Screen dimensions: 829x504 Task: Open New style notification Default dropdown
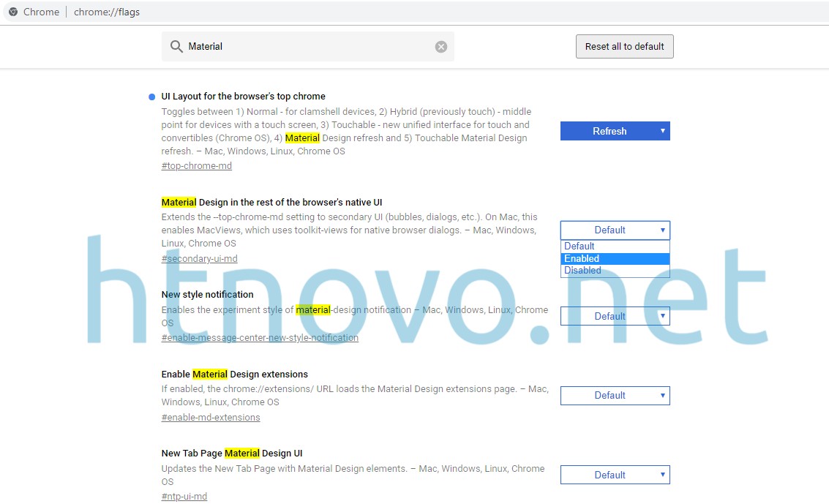coord(615,317)
